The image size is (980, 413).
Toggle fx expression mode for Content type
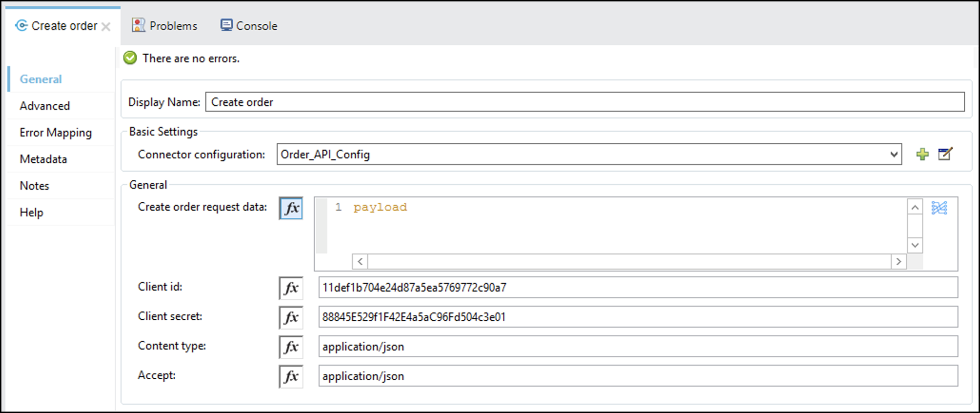click(291, 347)
